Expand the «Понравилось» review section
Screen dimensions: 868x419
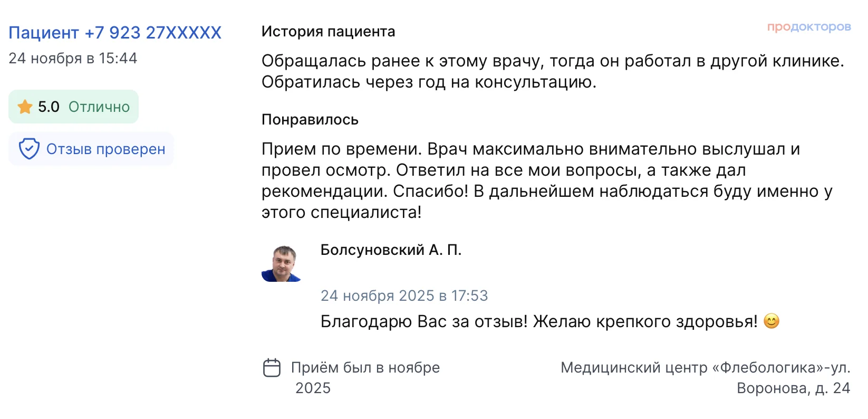pos(309,119)
